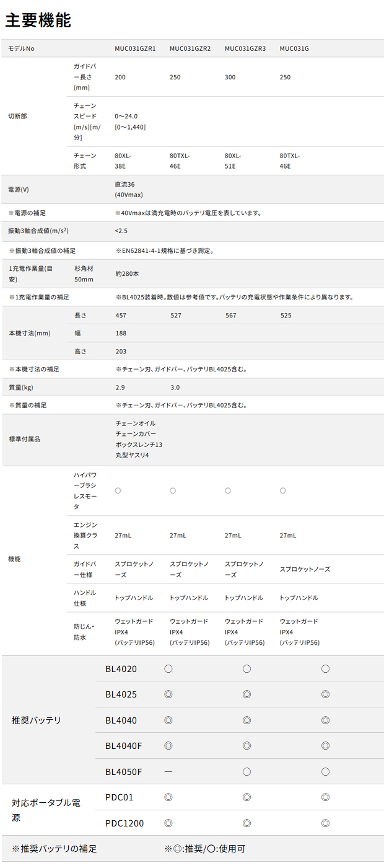Select the 0〜24.0 [0〜1,440] value
This screenshot has height=868, width=384.
[x=130, y=122]
